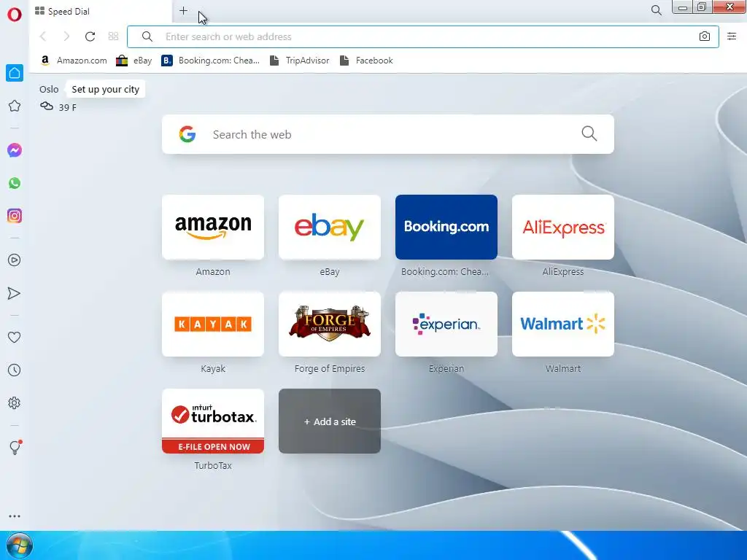Go forward to next page
This screenshot has width=747, height=560.
[x=66, y=36]
